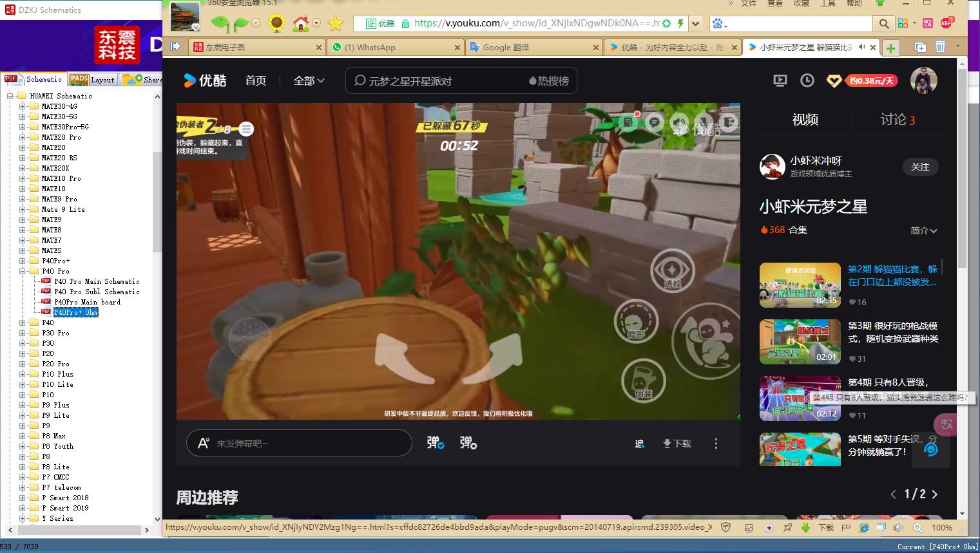Open the 热搜榜 trending list
This screenshot has height=553, width=980.
click(548, 80)
